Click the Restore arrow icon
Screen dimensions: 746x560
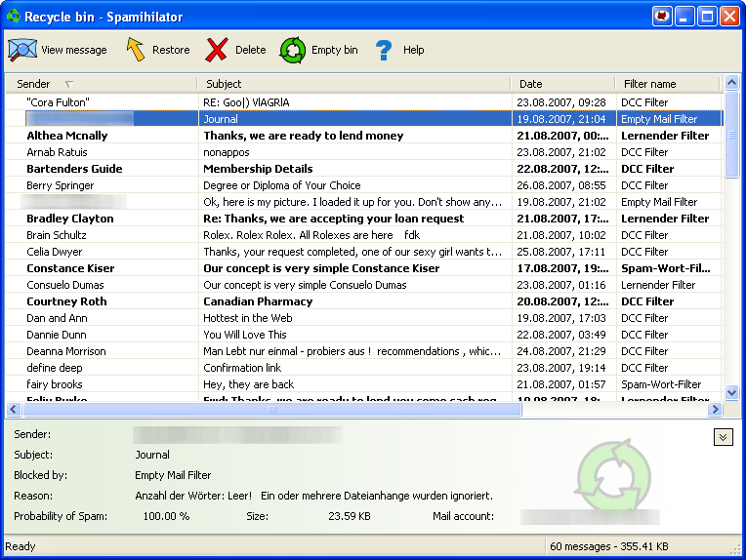click(x=136, y=50)
